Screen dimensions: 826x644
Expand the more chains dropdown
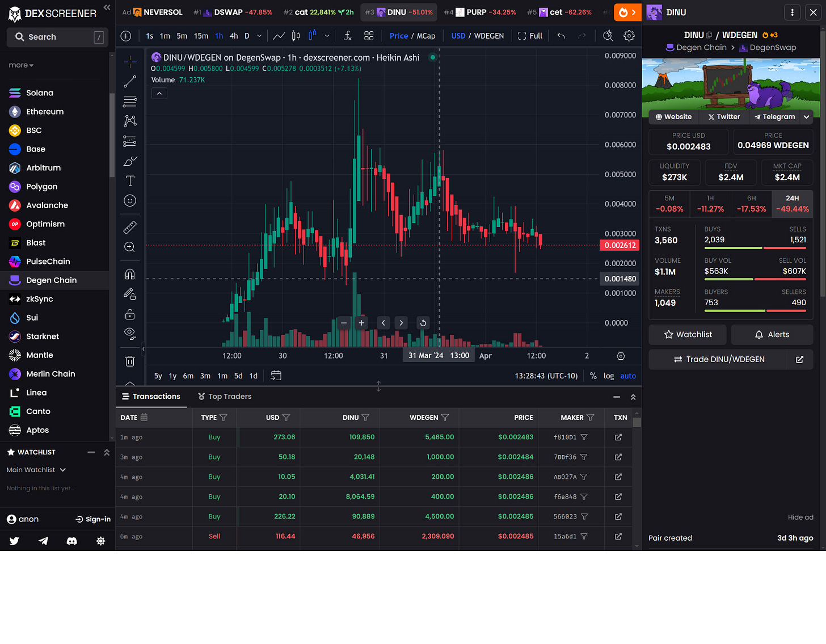(21, 65)
